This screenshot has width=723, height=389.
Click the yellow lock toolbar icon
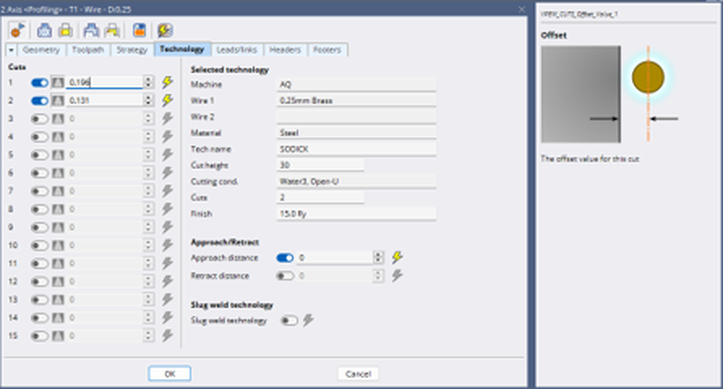coord(65,30)
